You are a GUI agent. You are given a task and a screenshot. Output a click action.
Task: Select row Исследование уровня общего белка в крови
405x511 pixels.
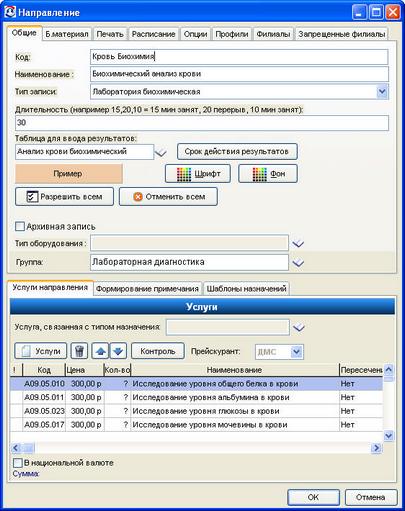click(196, 384)
